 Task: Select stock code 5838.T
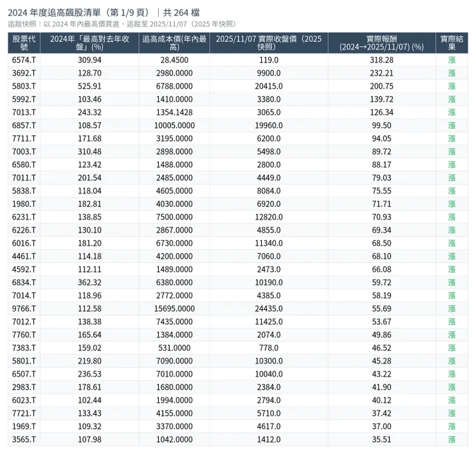(24, 191)
